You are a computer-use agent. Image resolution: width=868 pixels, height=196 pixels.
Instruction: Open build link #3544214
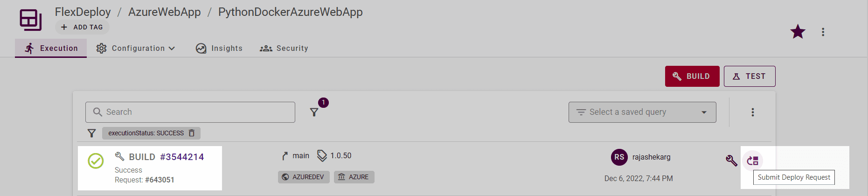coord(182,157)
